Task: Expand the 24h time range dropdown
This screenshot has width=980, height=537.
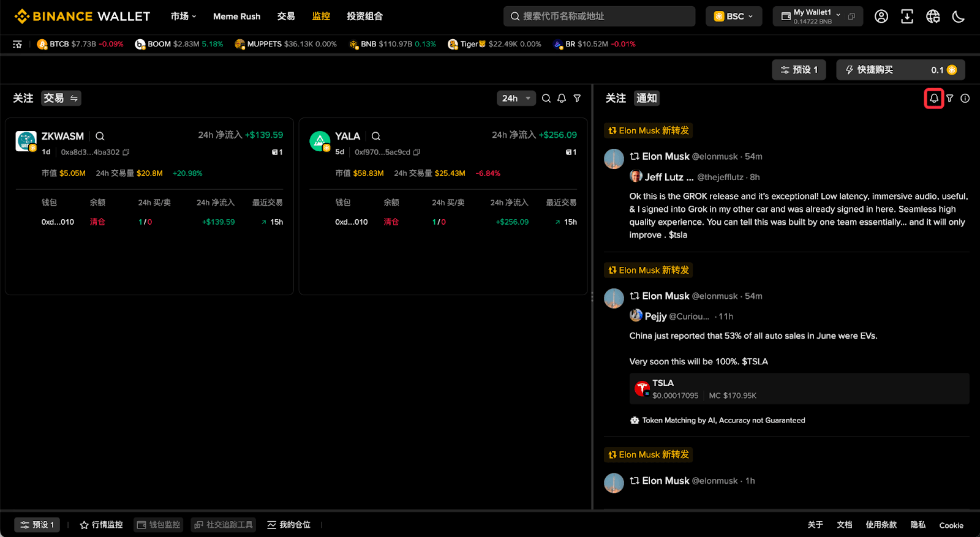Action: (x=516, y=98)
